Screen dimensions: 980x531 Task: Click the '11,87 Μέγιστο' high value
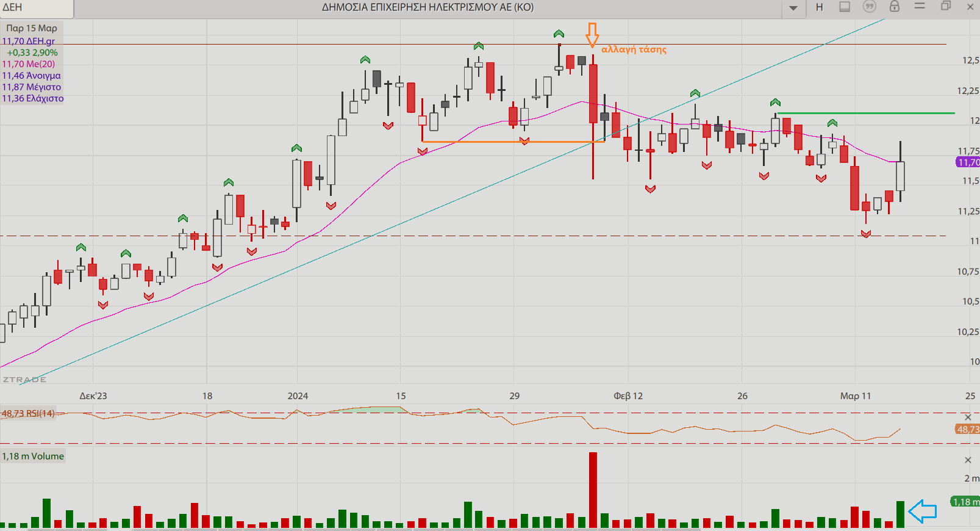coord(32,87)
